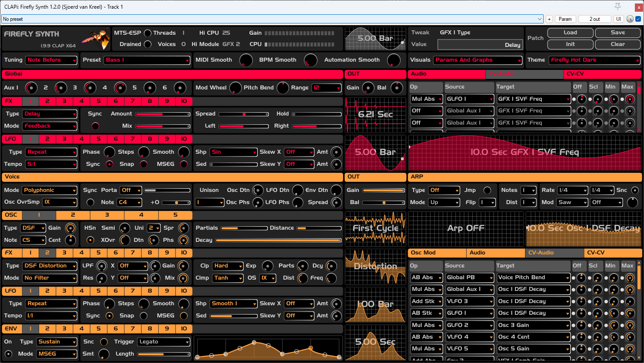Screen dimensions: 644x363
Task: Toggle Sync on the global LFO
Action: tap(109, 164)
